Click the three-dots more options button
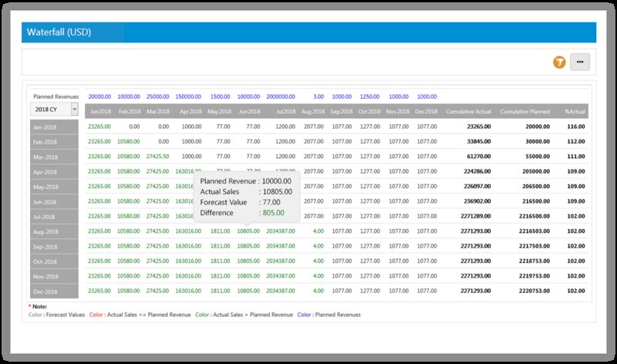The image size is (617, 364). pyautogui.click(x=579, y=62)
